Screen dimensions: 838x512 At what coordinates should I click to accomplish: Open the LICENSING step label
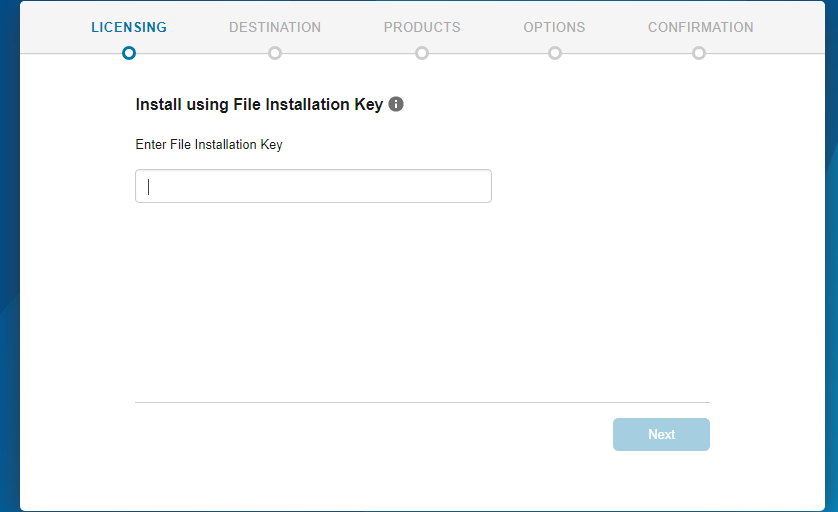(129, 27)
